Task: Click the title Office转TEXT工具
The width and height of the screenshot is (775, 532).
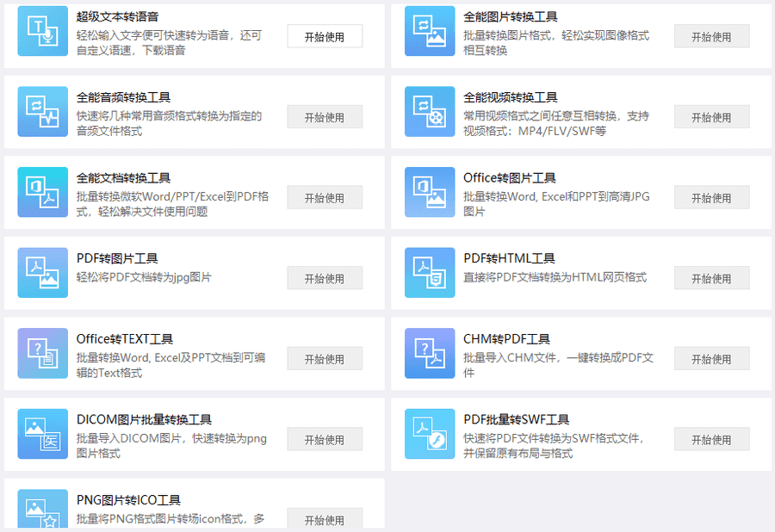Action: 125,339
